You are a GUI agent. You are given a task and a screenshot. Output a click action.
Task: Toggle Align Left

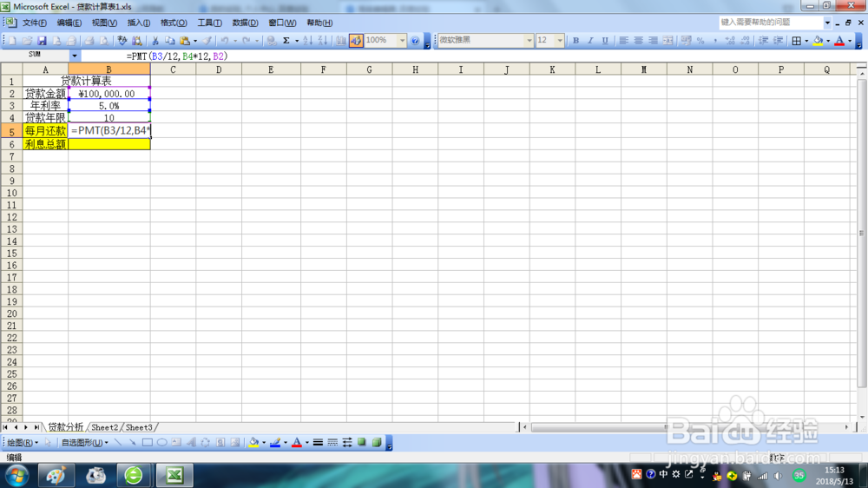[623, 41]
